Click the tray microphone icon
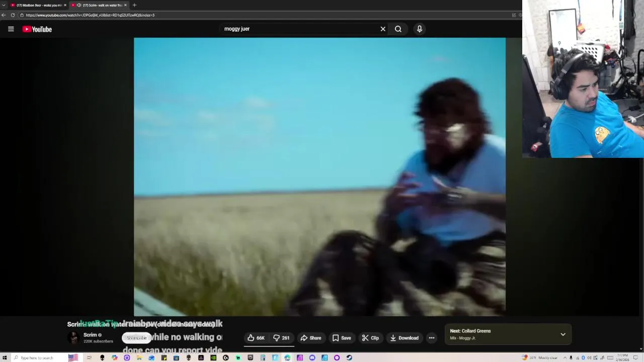 point(571,357)
